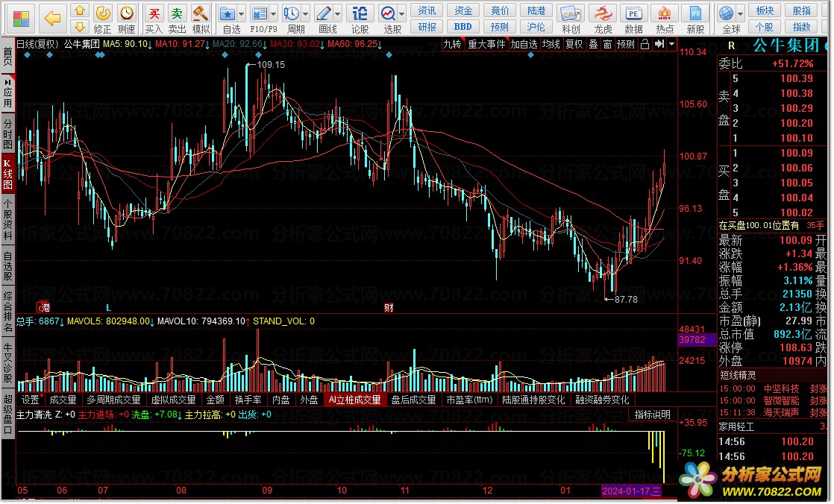Image resolution: width=834 pixels, height=504 pixels.
Task: Expand the 选股 dropdown arrow
Action: click(402, 14)
